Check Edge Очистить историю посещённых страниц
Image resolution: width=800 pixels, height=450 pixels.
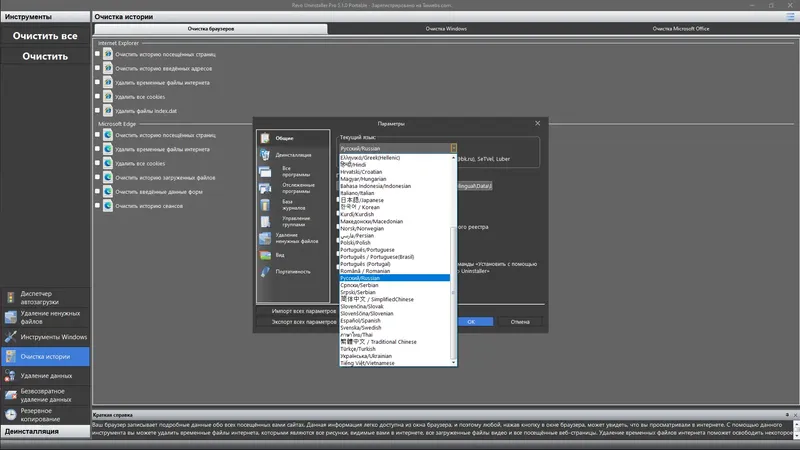(97, 135)
